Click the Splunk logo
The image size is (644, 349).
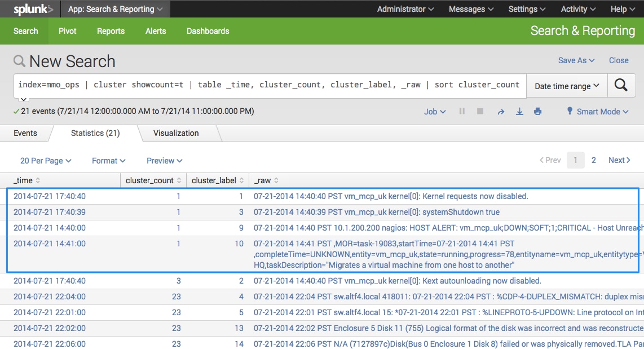(x=33, y=9)
